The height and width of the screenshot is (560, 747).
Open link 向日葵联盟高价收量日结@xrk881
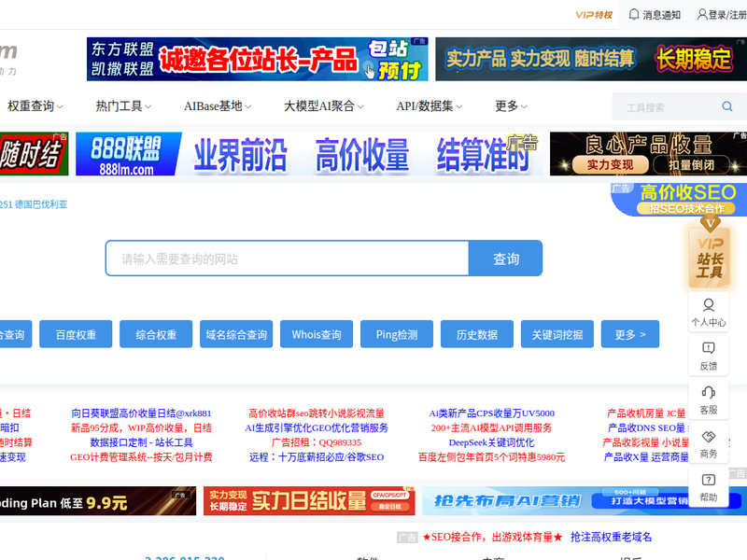[x=141, y=413]
